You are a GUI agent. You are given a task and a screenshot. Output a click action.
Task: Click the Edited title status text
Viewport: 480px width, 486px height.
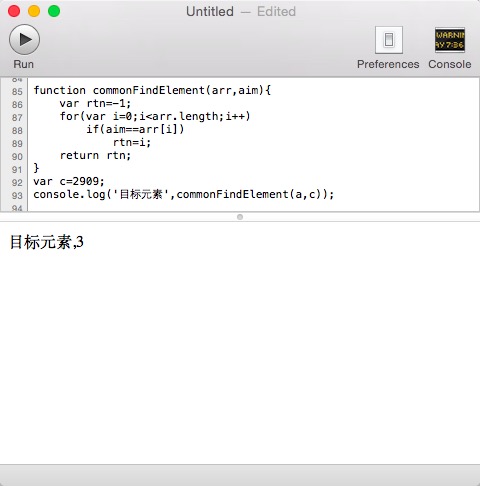[276, 12]
